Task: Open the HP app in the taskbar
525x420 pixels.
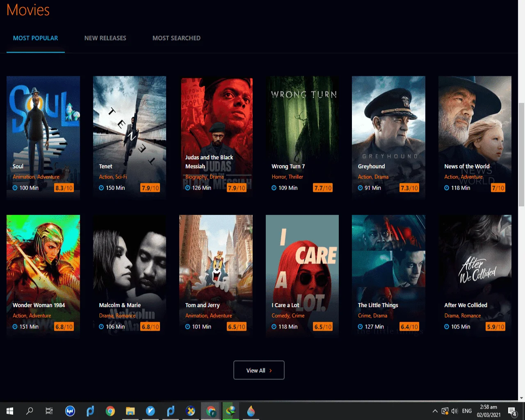Action: point(70,411)
